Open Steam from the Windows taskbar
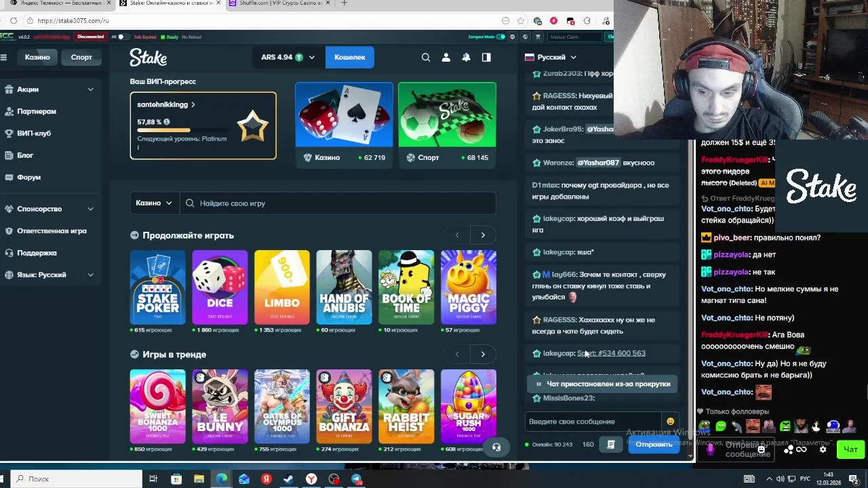Viewport: 868px width, 488px height. click(x=288, y=479)
